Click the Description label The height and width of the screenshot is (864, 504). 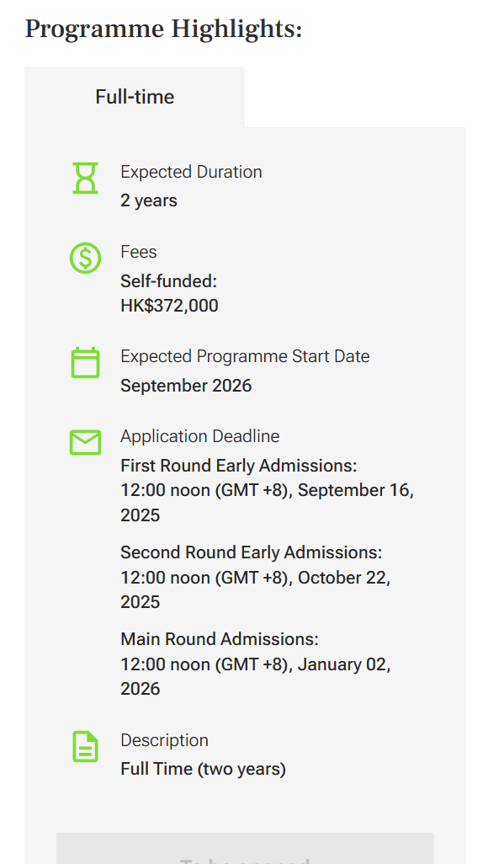tap(164, 740)
